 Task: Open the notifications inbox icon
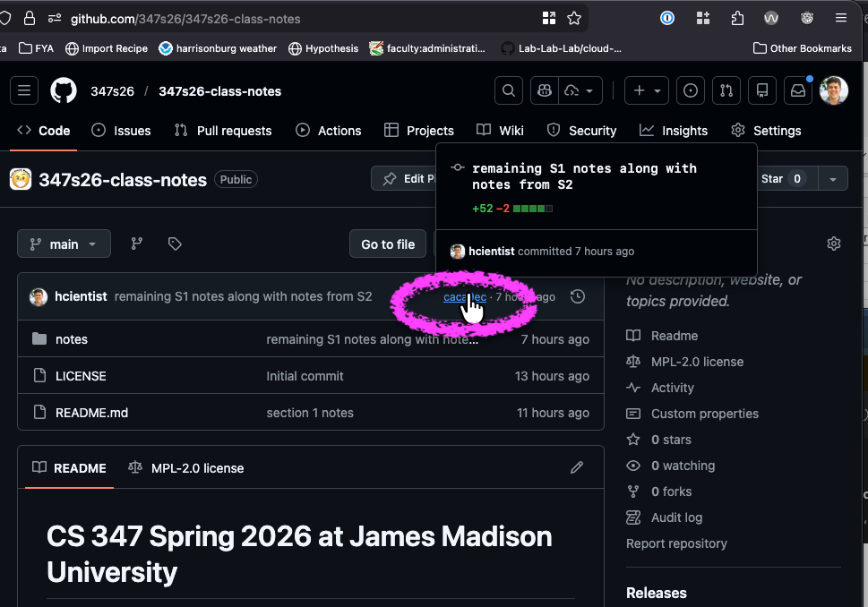point(798,90)
